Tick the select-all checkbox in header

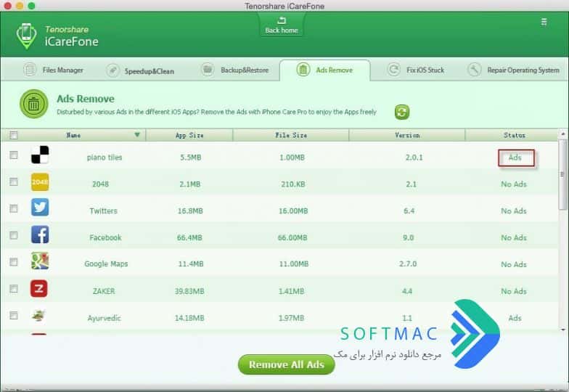(13, 135)
